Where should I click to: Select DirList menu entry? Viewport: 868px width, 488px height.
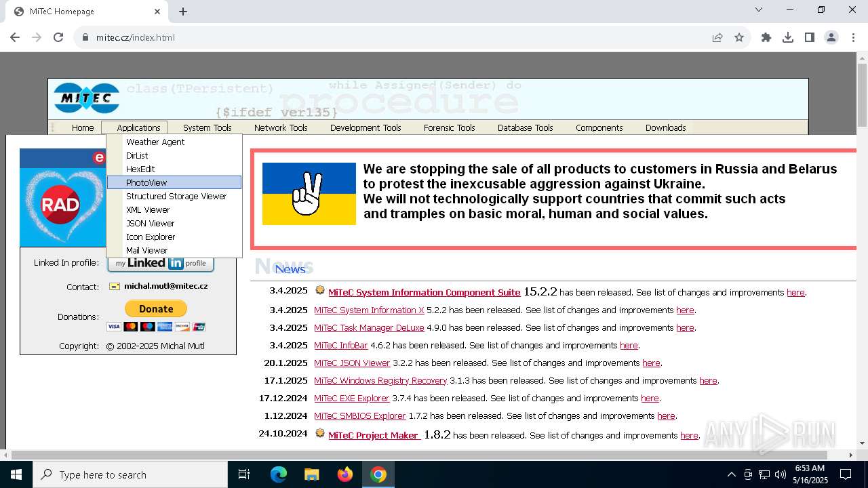(174, 155)
